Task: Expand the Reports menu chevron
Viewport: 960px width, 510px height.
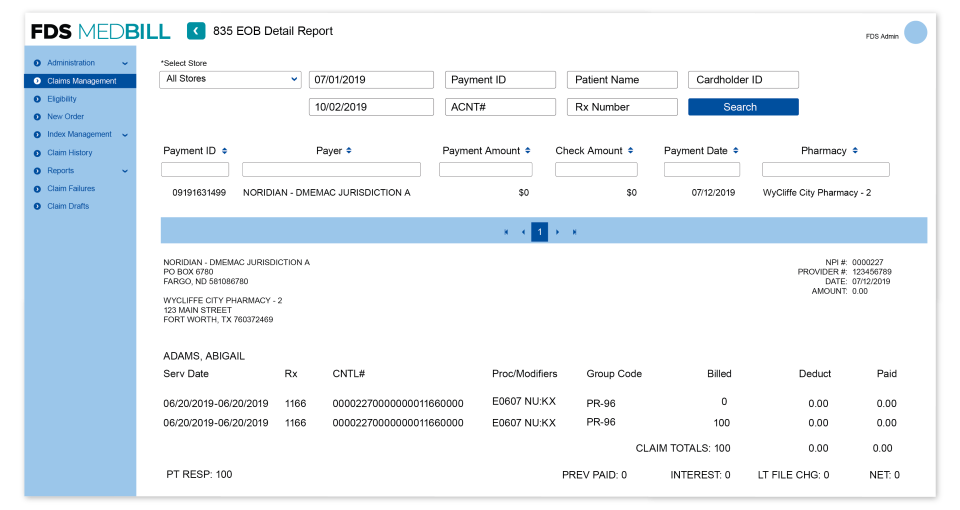Action: tap(125, 171)
